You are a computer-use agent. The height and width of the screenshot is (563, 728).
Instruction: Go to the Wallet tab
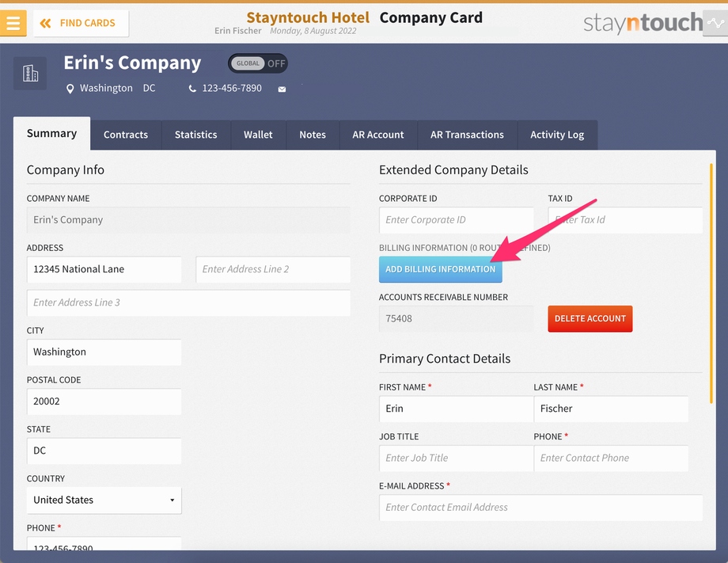(258, 135)
